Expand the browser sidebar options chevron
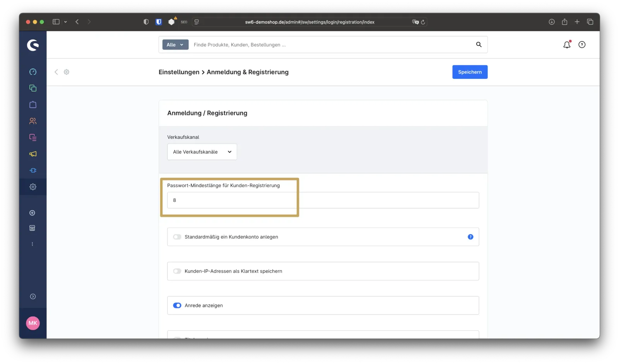Screen dimensions: 619x364 tap(65, 22)
